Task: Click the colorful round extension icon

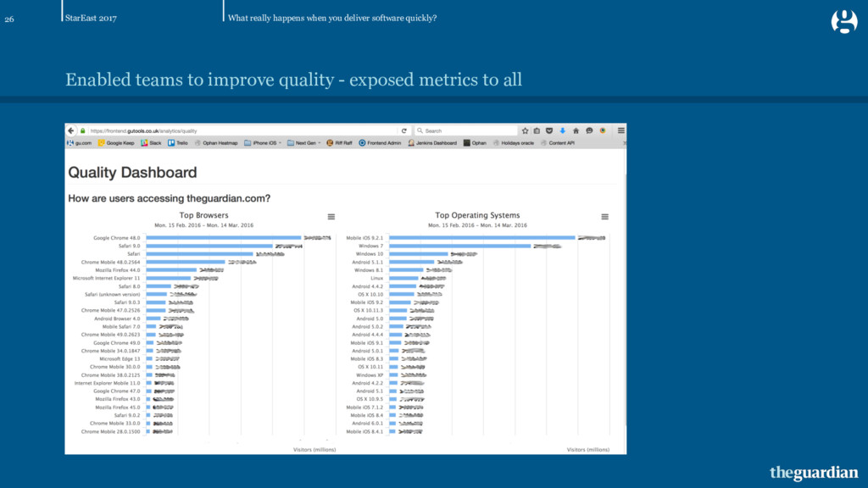Action: point(603,131)
